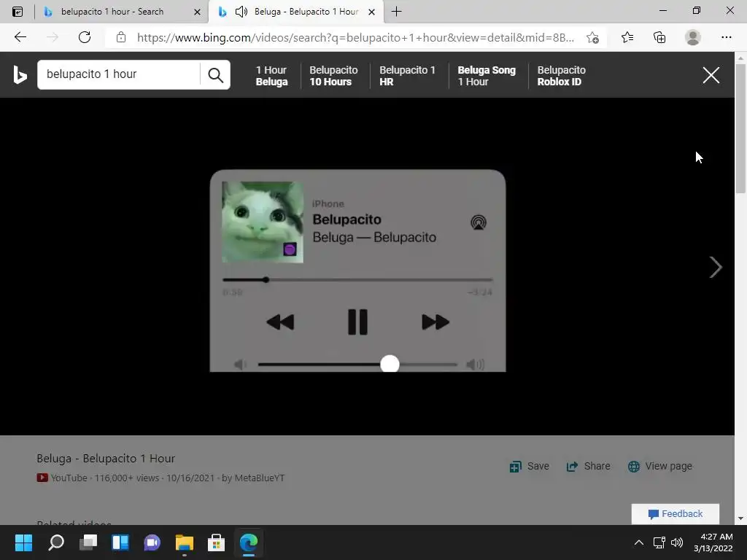Open the browser profile icon
The image size is (747, 560).
click(x=693, y=37)
